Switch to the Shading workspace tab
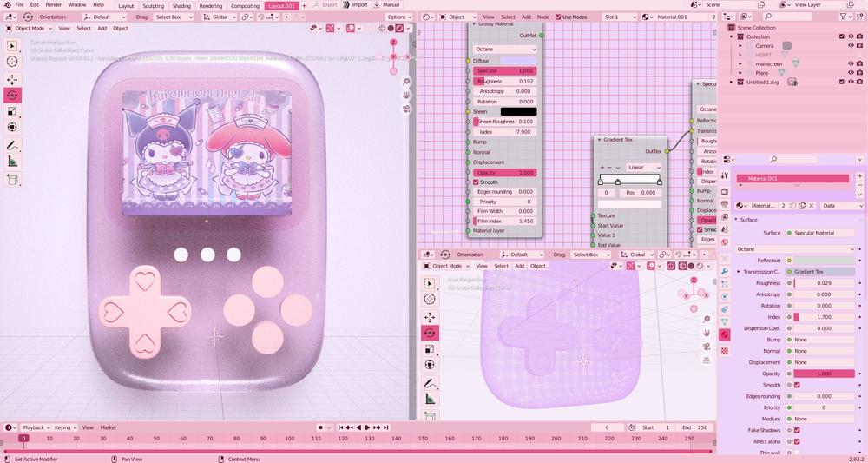 pyautogui.click(x=181, y=5)
